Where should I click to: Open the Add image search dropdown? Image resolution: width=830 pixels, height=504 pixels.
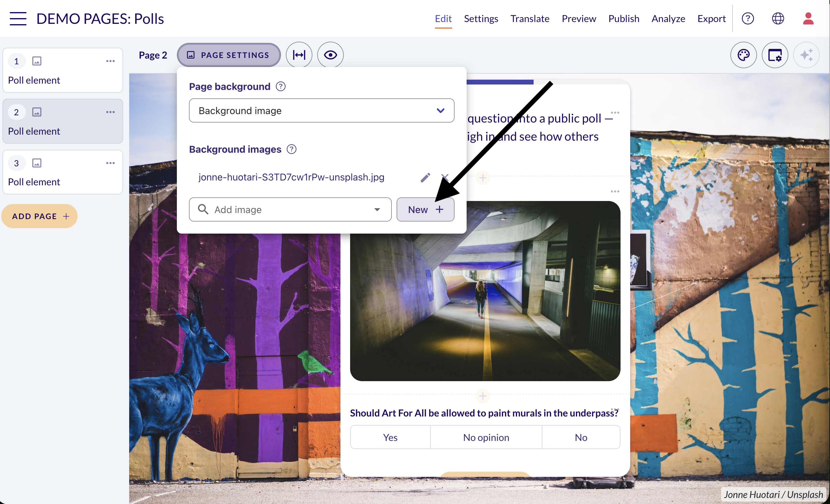(290, 209)
